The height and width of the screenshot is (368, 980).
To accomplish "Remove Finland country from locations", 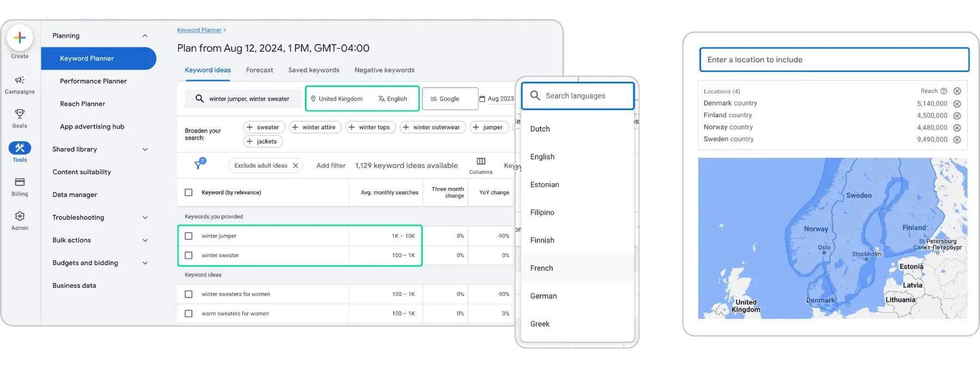I will pyautogui.click(x=957, y=116).
